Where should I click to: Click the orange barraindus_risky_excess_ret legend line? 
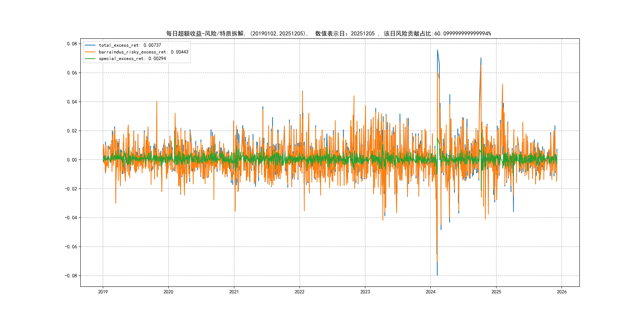pyautogui.click(x=90, y=52)
